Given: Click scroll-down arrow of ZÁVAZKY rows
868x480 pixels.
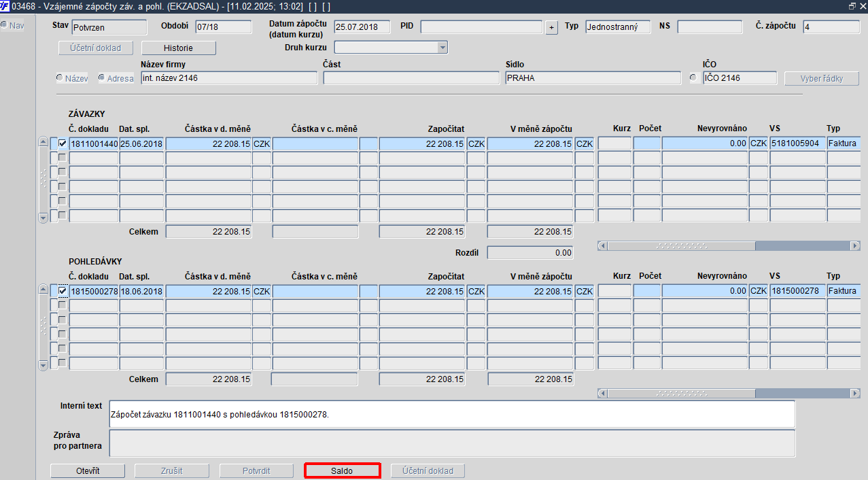Looking at the screenshot, I should (x=44, y=218).
